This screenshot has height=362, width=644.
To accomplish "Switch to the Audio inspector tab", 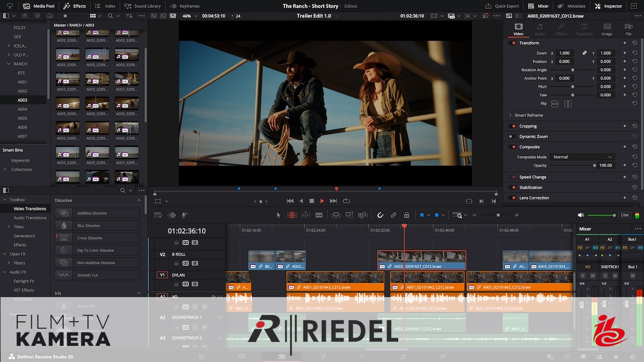I will tap(539, 29).
